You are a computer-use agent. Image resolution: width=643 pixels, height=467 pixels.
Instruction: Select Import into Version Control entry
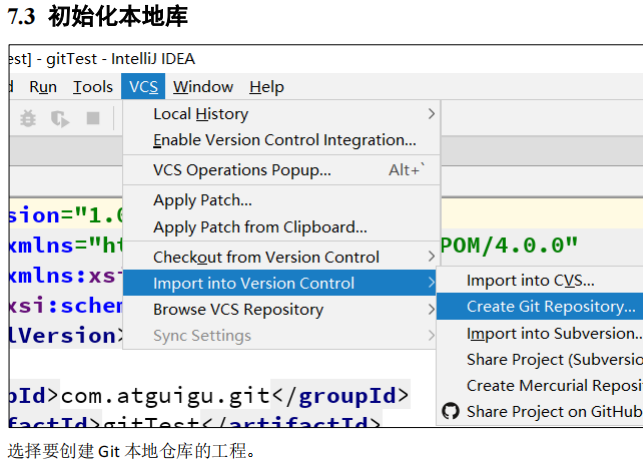click(x=279, y=283)
